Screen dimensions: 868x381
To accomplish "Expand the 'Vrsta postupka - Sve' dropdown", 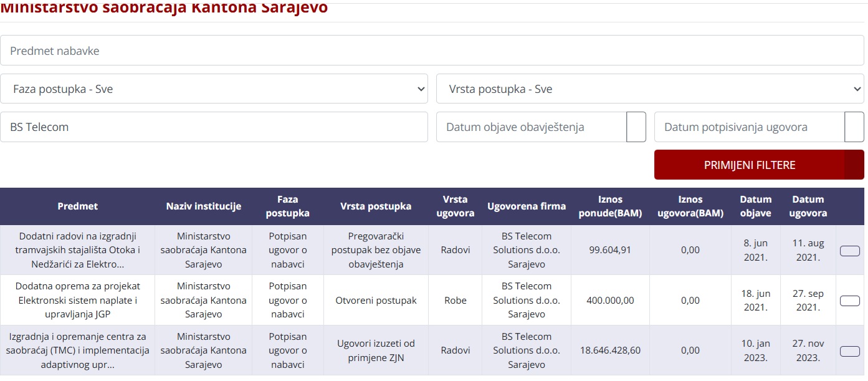I will (650, 89).
